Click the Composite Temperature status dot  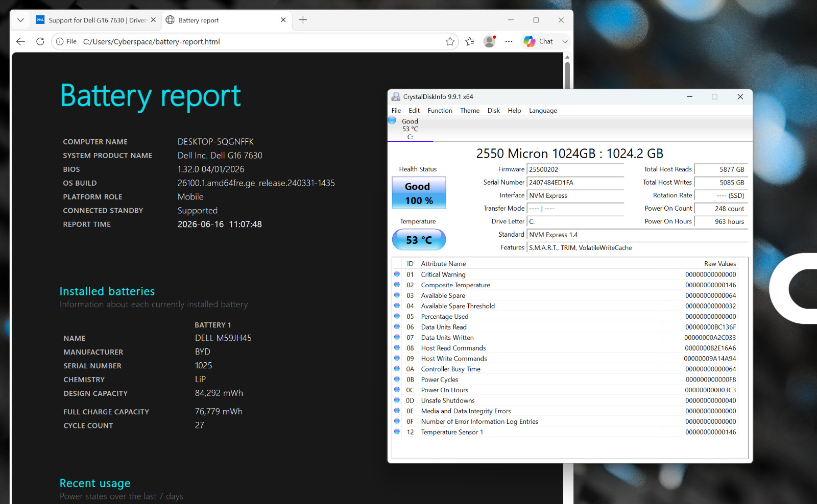(x=397, y=285)
